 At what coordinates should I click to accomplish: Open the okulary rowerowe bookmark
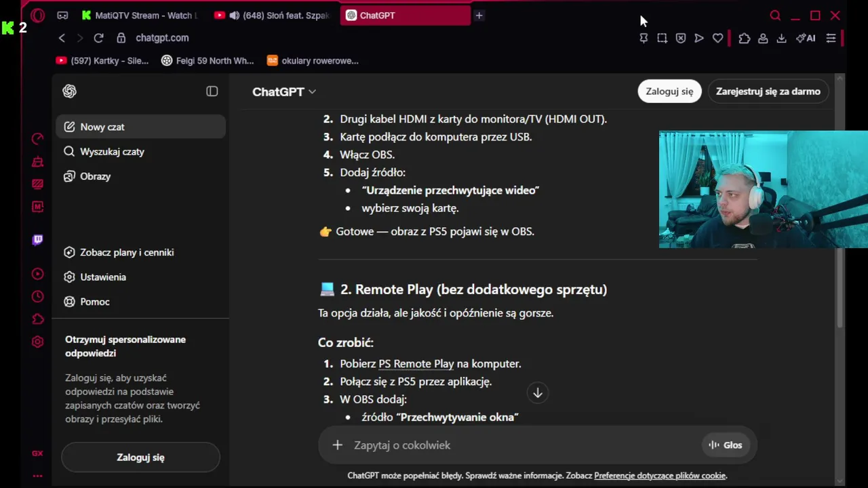pos(313,61)
